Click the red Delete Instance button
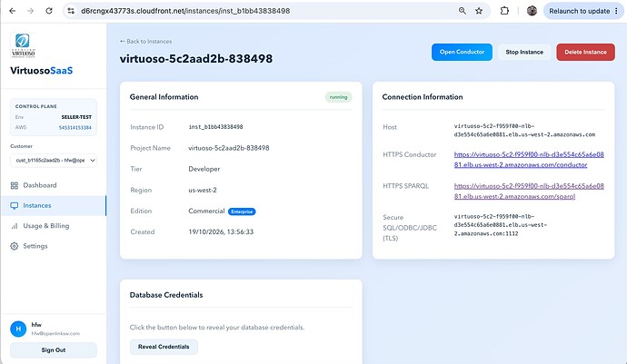 (585, 52)
